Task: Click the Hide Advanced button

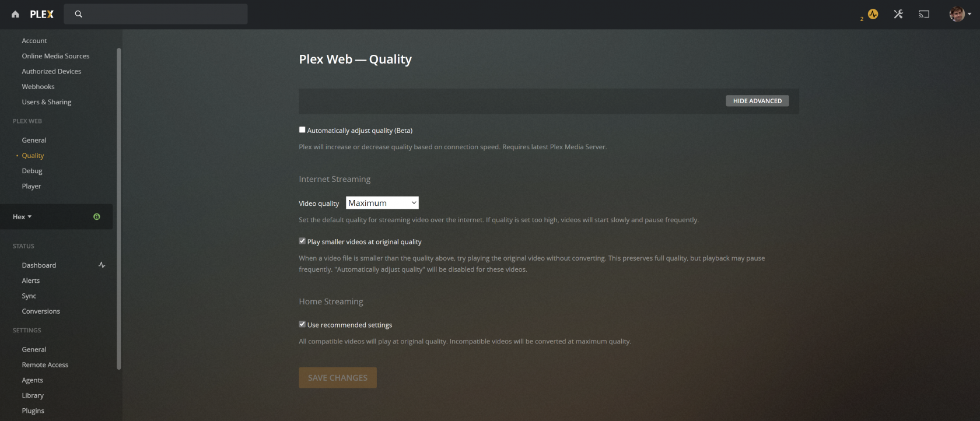Action: pyautogui.click(x=757, y=101)
